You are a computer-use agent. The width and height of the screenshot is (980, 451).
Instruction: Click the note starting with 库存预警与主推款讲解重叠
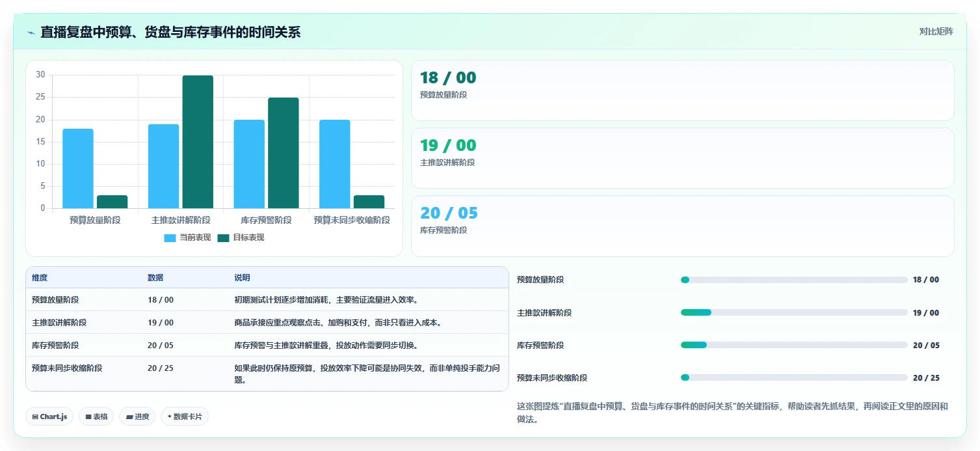click(x=326, y=346)
